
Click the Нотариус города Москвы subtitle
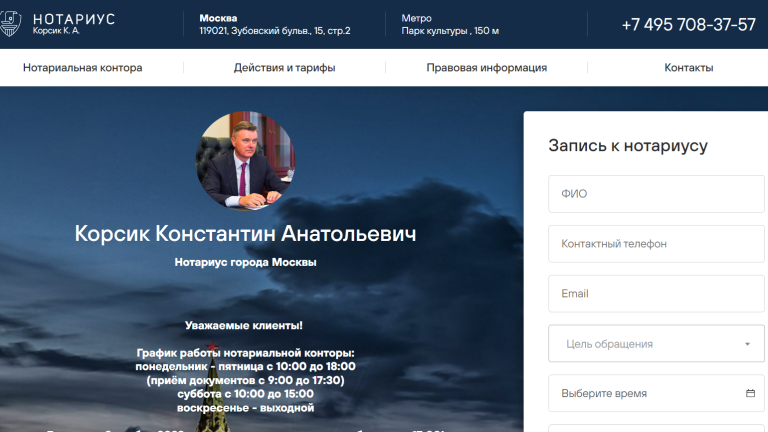(x=245, y=262)
